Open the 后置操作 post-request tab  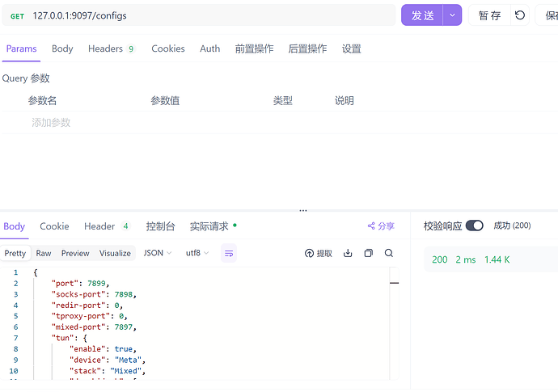click(307, 48)
